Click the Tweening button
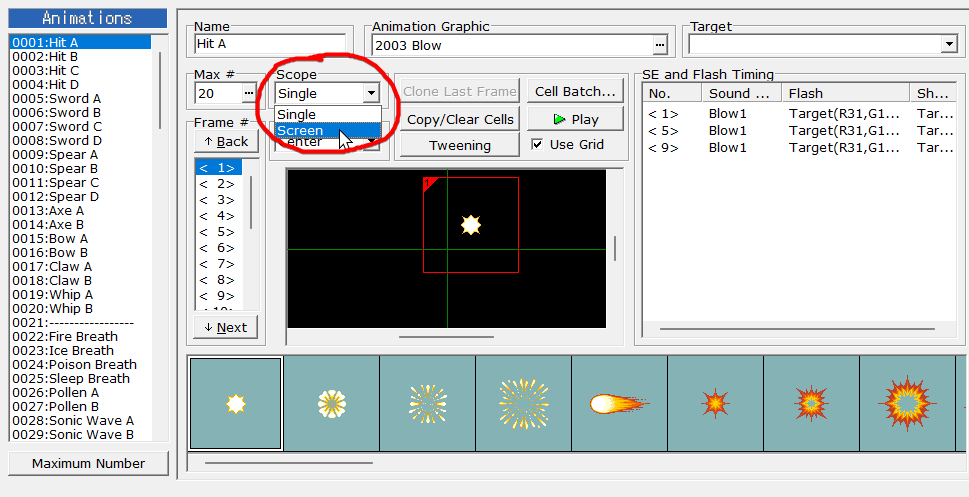The image size is (969, 497). (x=460, y=146)
